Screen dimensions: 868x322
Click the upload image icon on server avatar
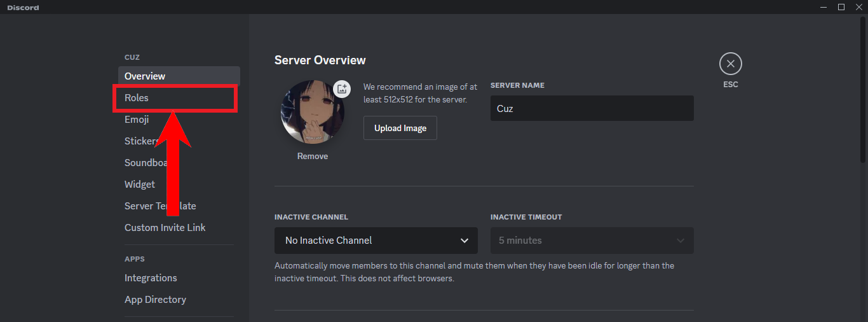[x=342, y=89]
